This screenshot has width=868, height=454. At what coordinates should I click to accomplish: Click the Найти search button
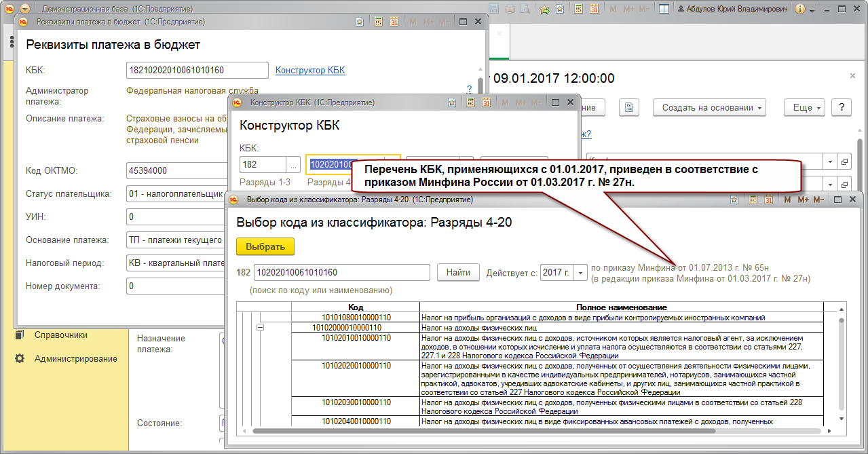point(458,272)
